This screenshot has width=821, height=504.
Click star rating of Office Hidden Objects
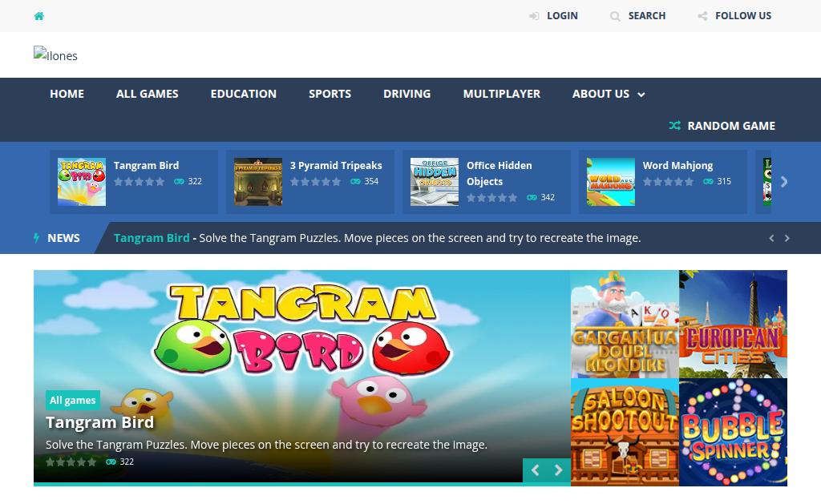coord(492,198)
